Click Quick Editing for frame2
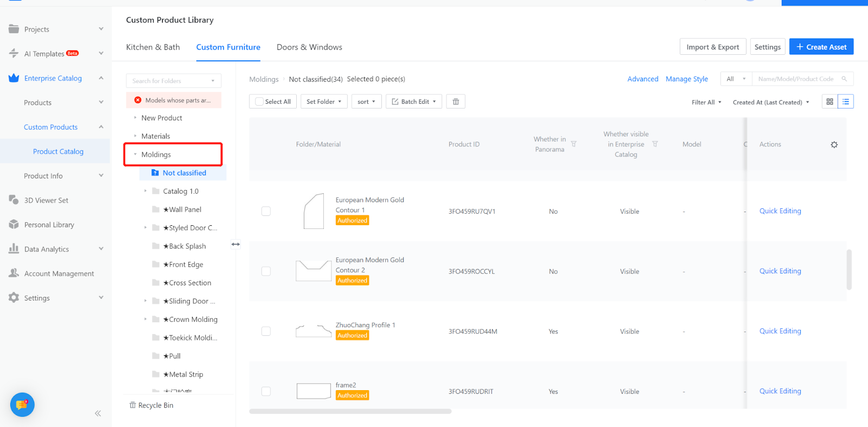Screen dimensions: 868x427 (x=780, y=391)
